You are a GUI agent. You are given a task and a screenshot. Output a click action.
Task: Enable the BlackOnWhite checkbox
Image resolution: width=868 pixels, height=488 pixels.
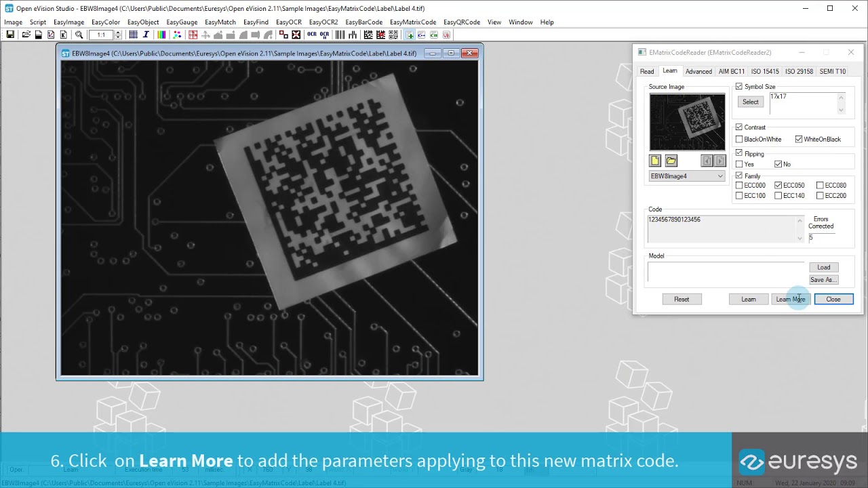tap(739, 139)
